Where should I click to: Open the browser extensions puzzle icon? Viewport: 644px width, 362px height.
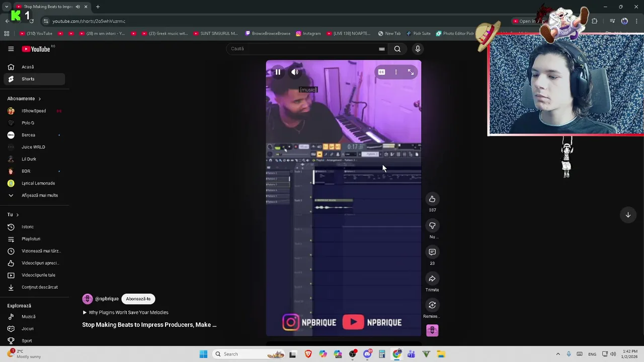pyautogui.click(x=595, y=21)
